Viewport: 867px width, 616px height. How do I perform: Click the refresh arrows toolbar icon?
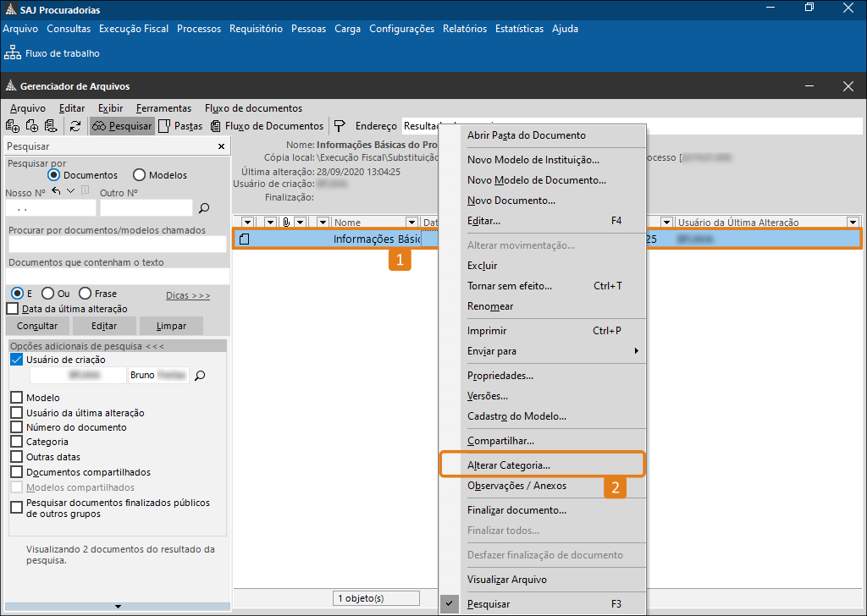75,126
